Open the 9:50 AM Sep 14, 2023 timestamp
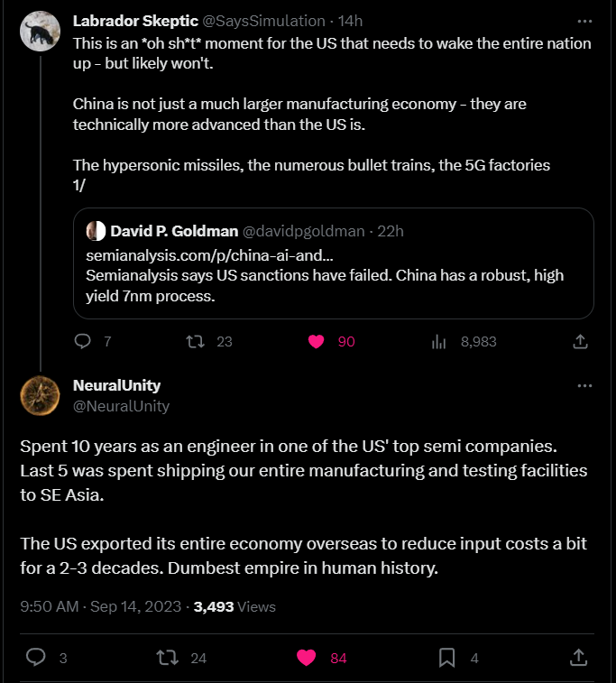 click(x=101, y=606)
